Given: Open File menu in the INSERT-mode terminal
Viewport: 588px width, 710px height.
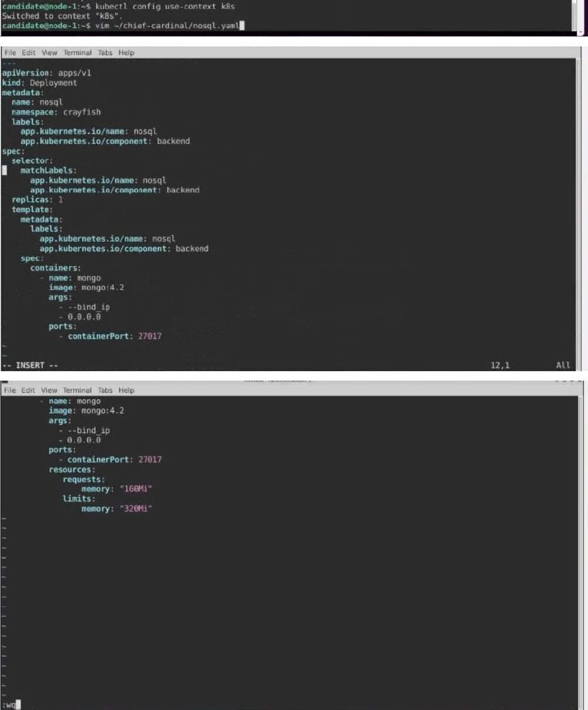Looking at the screenshot, I should pyautogui.click(x=10, y=52).
